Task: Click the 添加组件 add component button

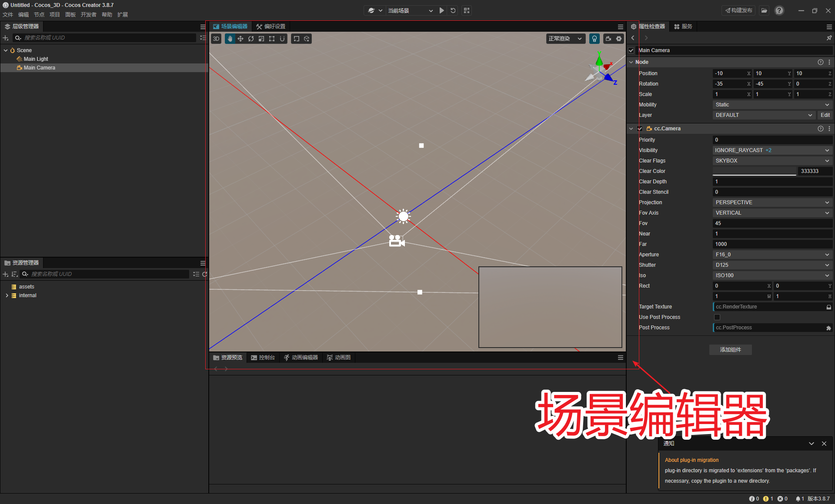Action: click(730, 350)
